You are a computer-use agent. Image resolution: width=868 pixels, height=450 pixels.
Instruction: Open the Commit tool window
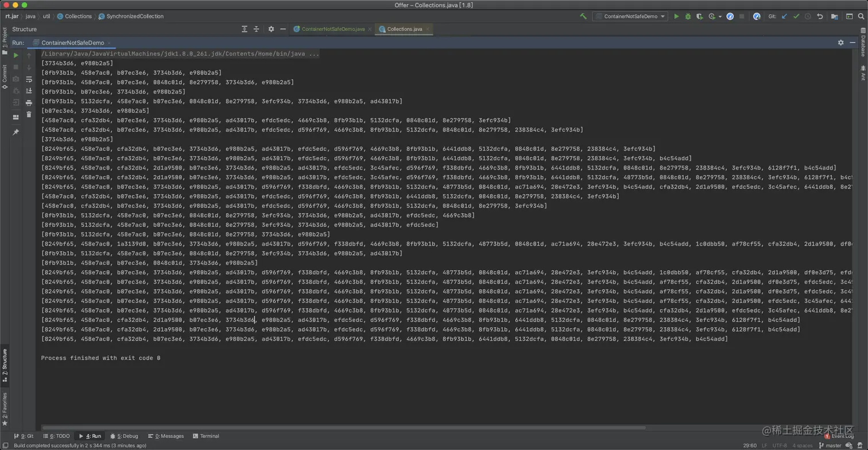tap(5, 77)
